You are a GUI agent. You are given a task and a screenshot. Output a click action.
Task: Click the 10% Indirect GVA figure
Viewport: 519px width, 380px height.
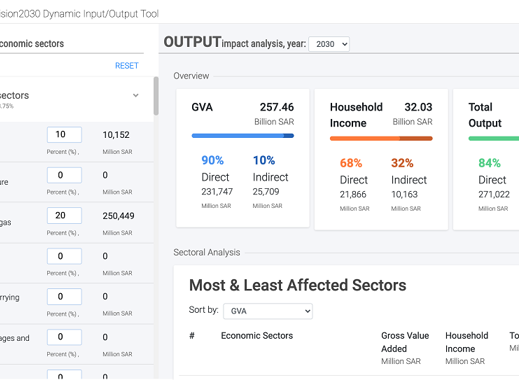click(264, 160)
